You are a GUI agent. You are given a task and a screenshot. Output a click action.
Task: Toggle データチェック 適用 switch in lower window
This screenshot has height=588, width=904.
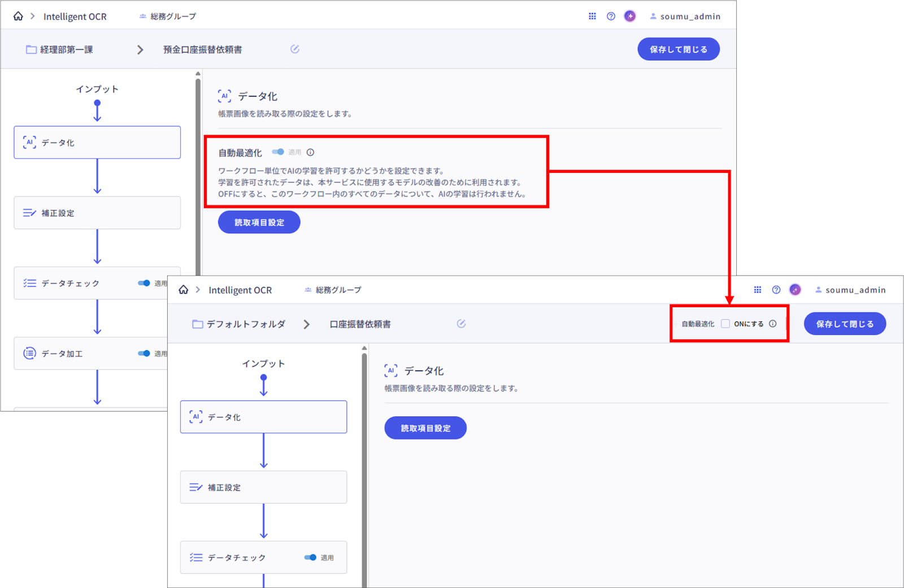pyautogui.click(x=310, y=557)
